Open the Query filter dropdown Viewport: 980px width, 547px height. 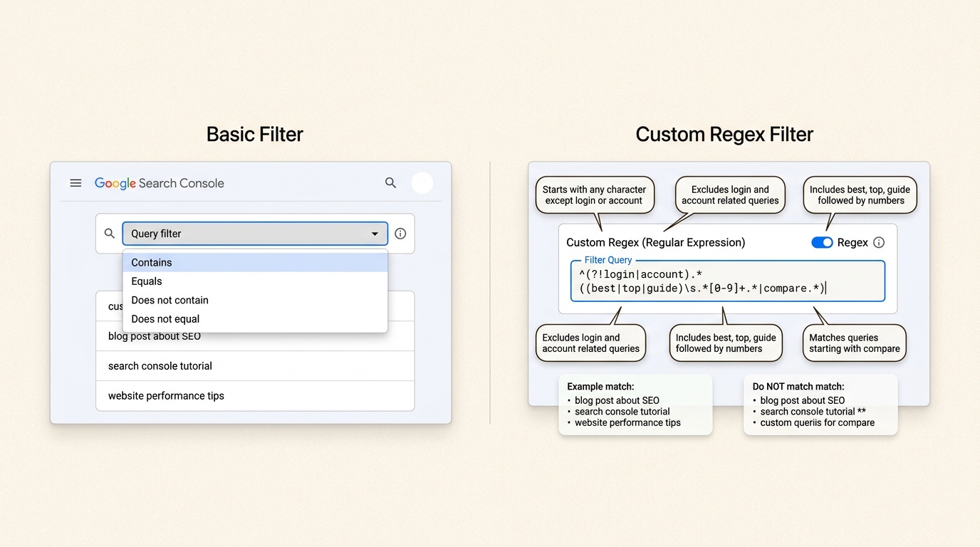(x=255, y=234)
